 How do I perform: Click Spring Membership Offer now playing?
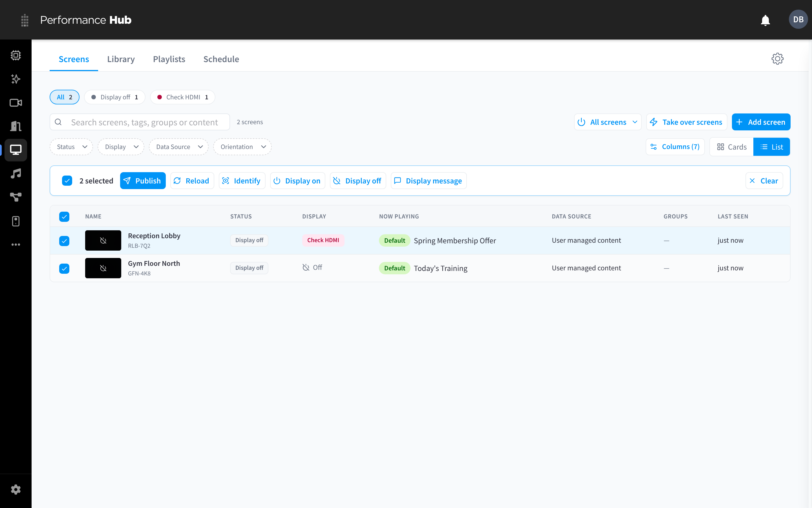[x=455, y=240]
